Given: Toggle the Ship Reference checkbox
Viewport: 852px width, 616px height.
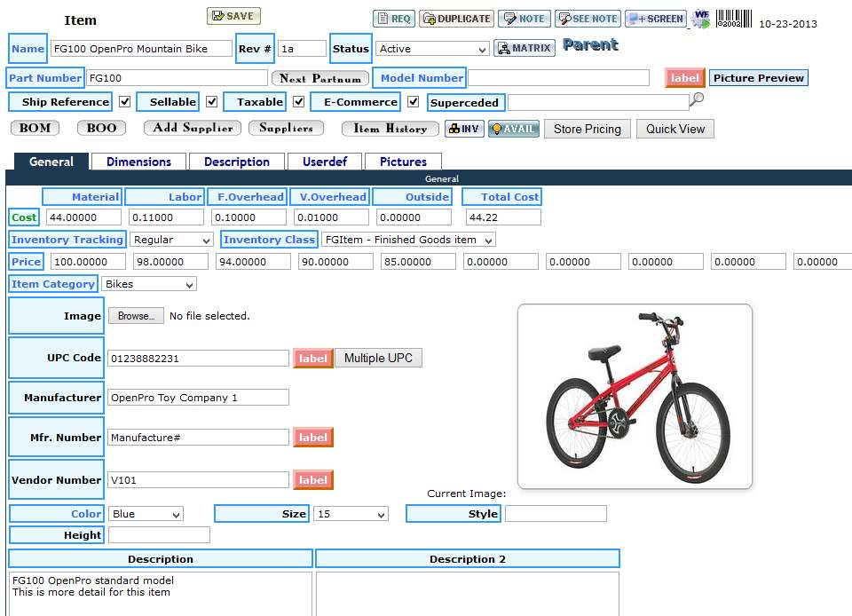Looking at the screenshot, I should point(125,102).
